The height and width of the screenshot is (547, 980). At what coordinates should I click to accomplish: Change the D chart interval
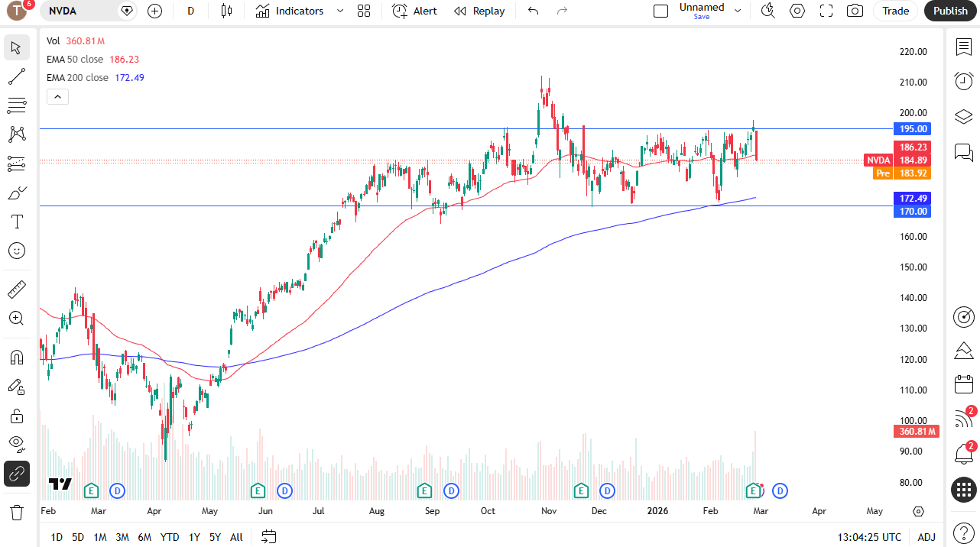click(x=190, y=11)
